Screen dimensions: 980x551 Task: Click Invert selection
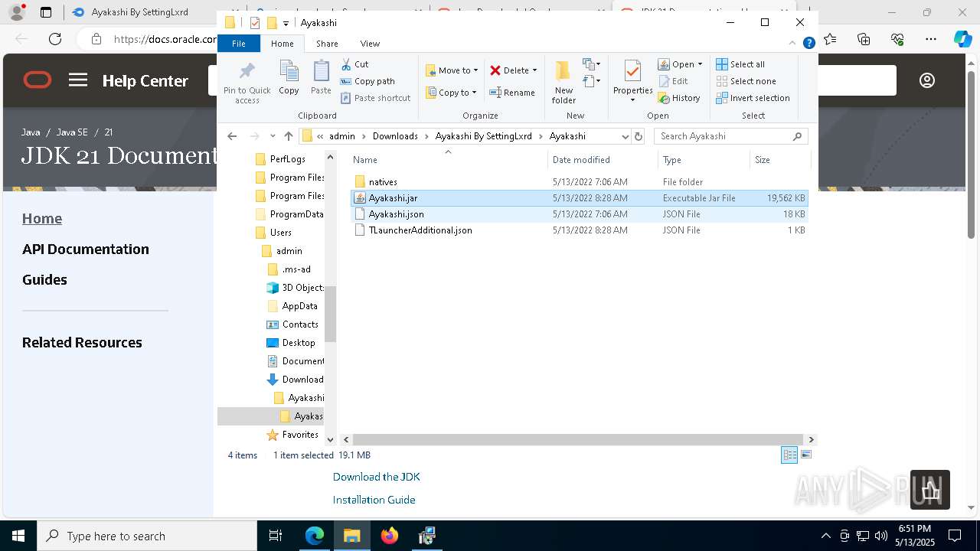pyautogui.click(x=753, y=98)
